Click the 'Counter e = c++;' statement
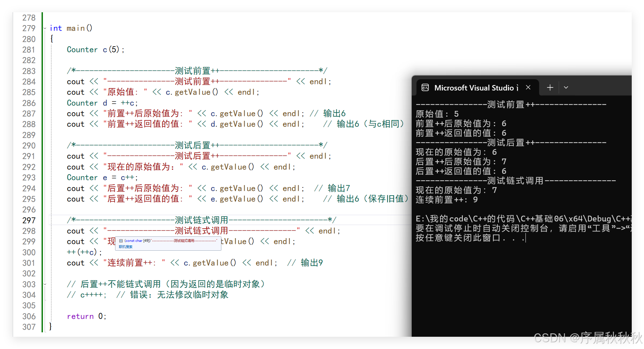The height and width of the screenshot is (349, 644). [x=102, y=178]
